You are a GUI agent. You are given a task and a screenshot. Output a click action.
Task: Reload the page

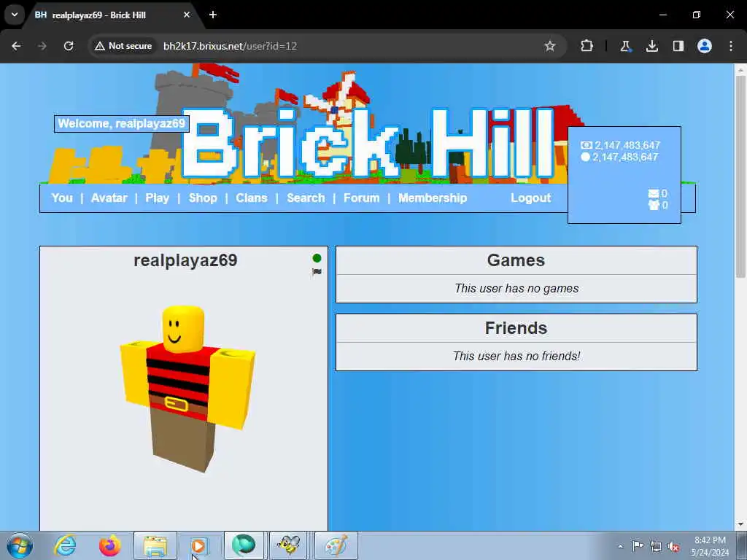pos(69,46)
